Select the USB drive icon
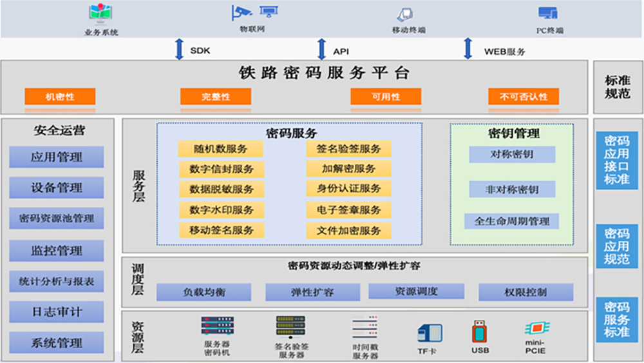644x363 pixels. tap(479, 332)
